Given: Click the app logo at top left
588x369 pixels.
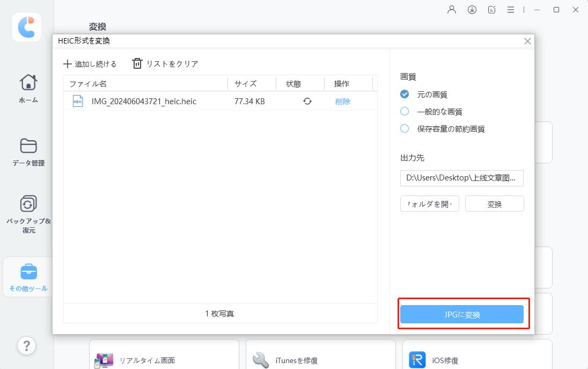Looking at the screenshot, I should [x=26, y=27].
